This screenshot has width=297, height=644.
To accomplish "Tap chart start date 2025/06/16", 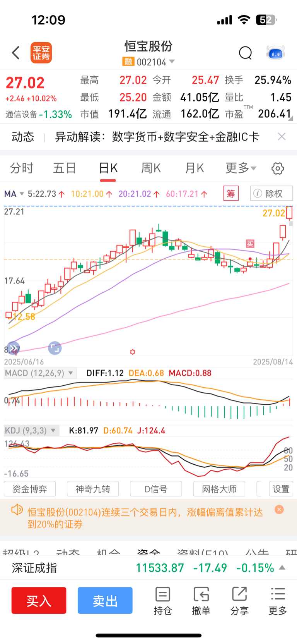I will pos(24,362).
